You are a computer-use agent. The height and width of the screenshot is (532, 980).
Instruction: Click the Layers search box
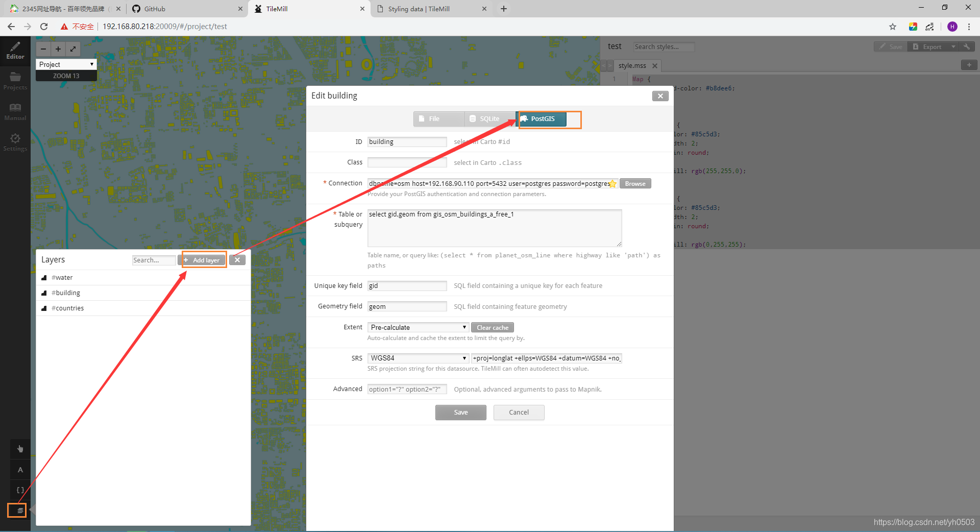tap(154, 260)
